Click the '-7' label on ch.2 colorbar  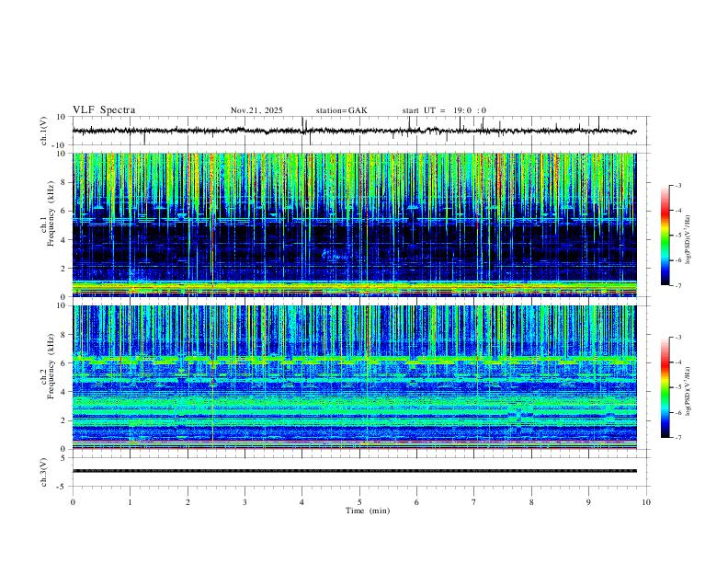point(678,438)
